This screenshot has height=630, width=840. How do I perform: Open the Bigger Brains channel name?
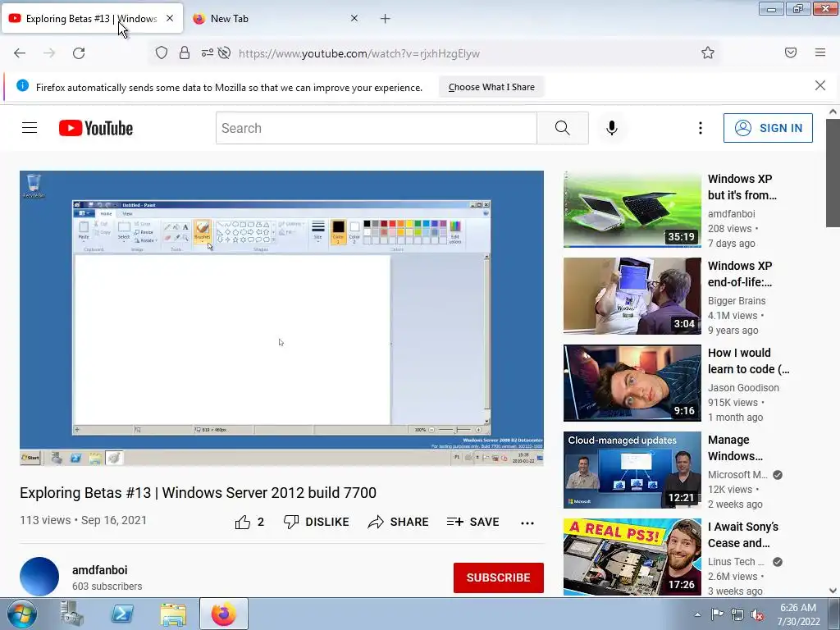point(737,300)
